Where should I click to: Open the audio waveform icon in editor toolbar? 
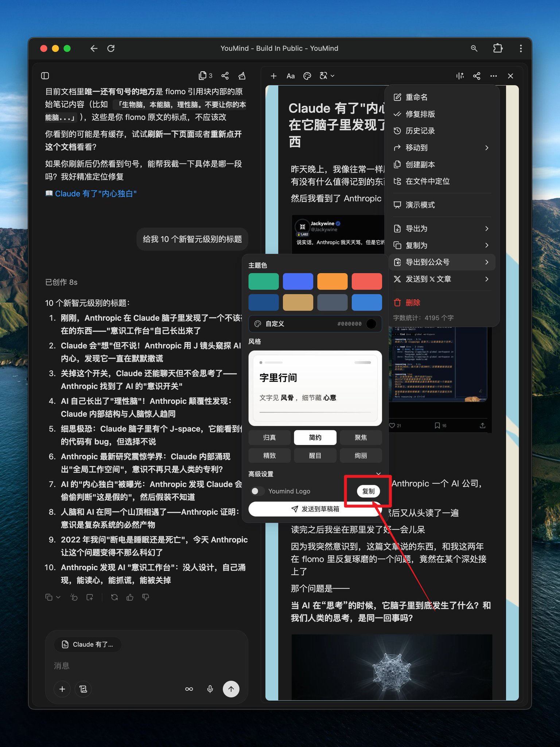(x=460, y=76)
